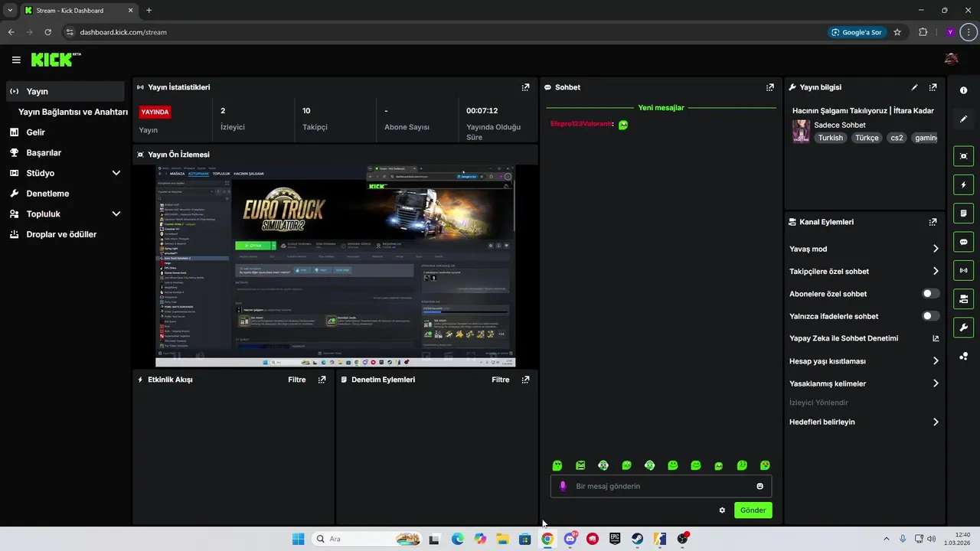The image size is (980, 551).
Task: Select the angry square-face emote
Action: (580, 465)
